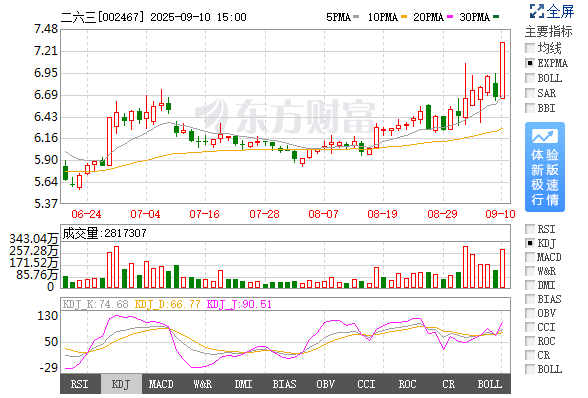This screenshot has height=398, width=588.
Task: Switch to the CR bottom tab
Action: click(448, 384)
